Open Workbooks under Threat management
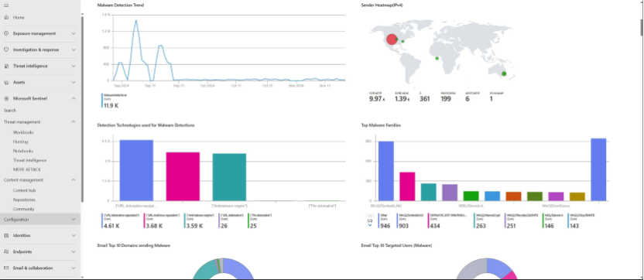 click(23, 132)
